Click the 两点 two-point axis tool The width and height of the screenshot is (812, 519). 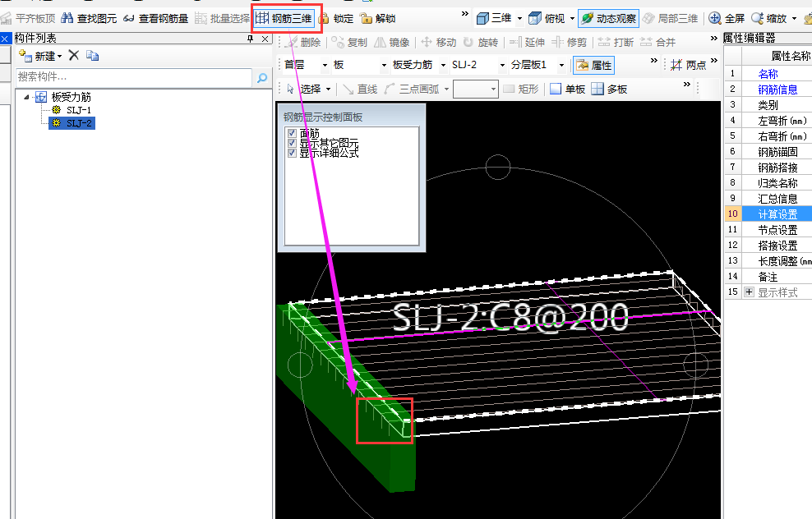(688, 65)
